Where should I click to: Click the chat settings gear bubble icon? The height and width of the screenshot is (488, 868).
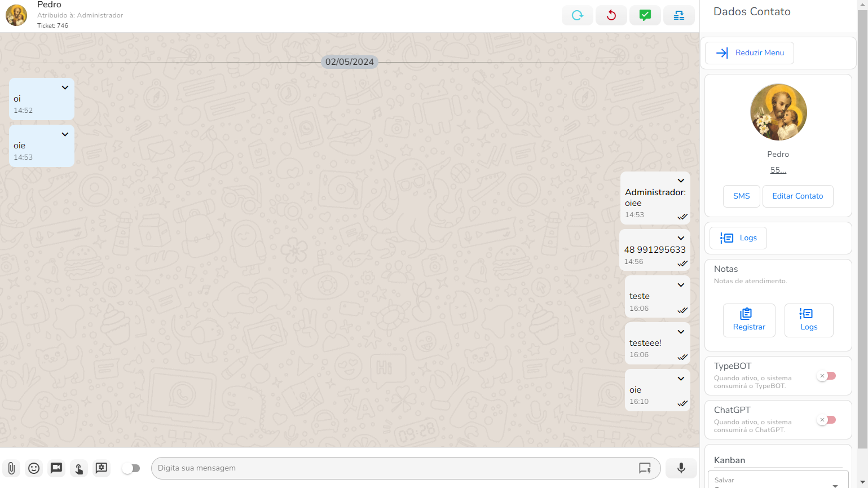[102, 468]
